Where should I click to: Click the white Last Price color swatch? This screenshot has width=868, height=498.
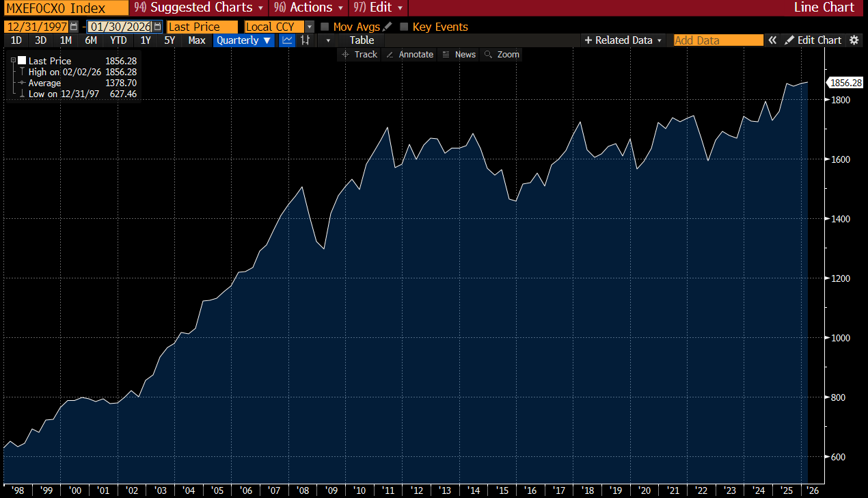coord(22,61)
